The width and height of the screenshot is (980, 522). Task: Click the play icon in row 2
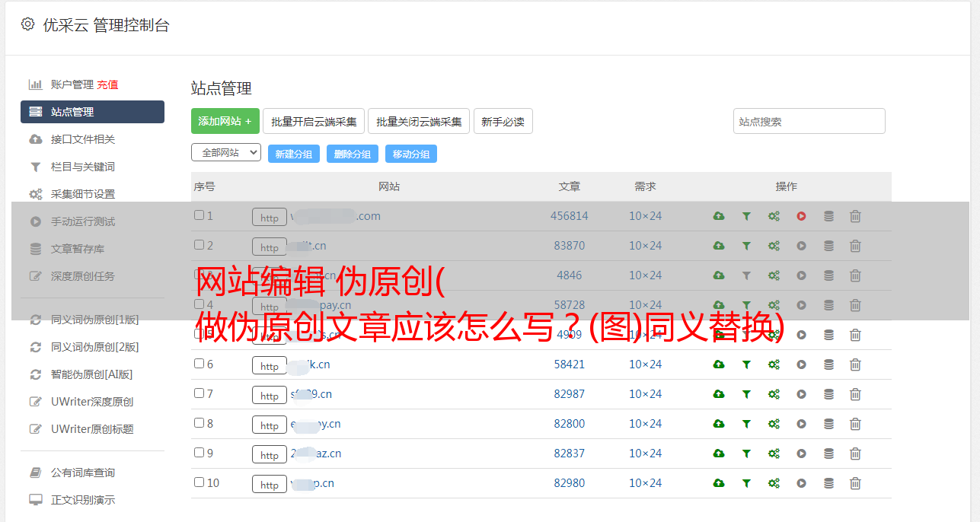click(801, 246)
